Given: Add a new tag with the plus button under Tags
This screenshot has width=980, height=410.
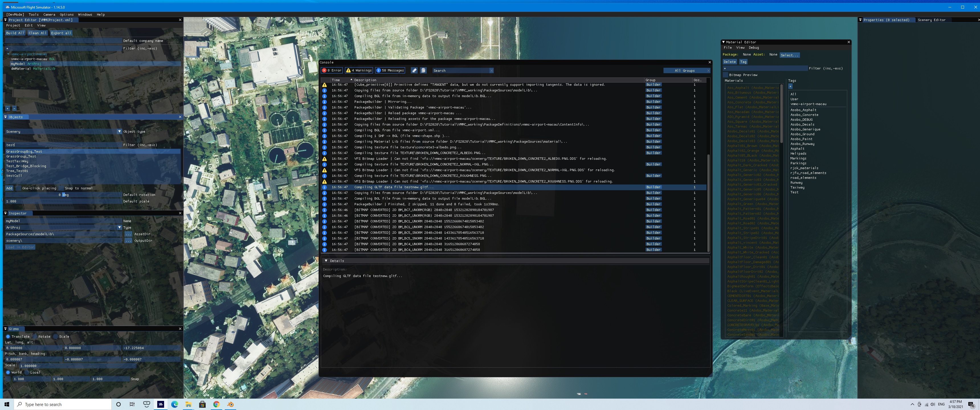Looking at the screenshot, I should [790, 86].
